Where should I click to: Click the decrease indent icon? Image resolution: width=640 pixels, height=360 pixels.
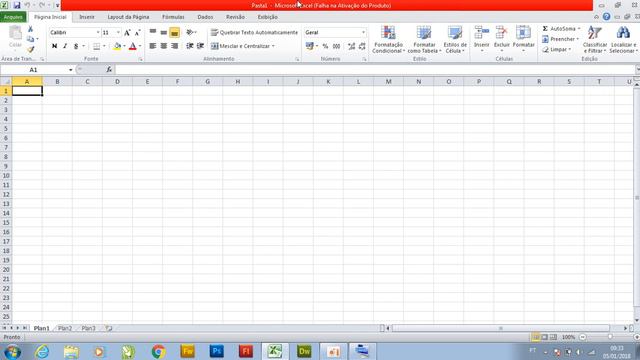click(189, 46)
